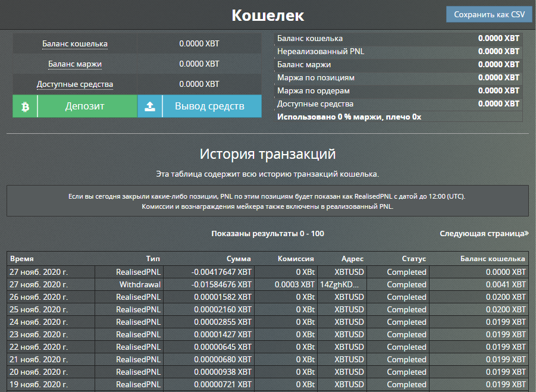Click the underlined Доступные средства label
The height and width of the screenshot is (392, 536).
75,84
